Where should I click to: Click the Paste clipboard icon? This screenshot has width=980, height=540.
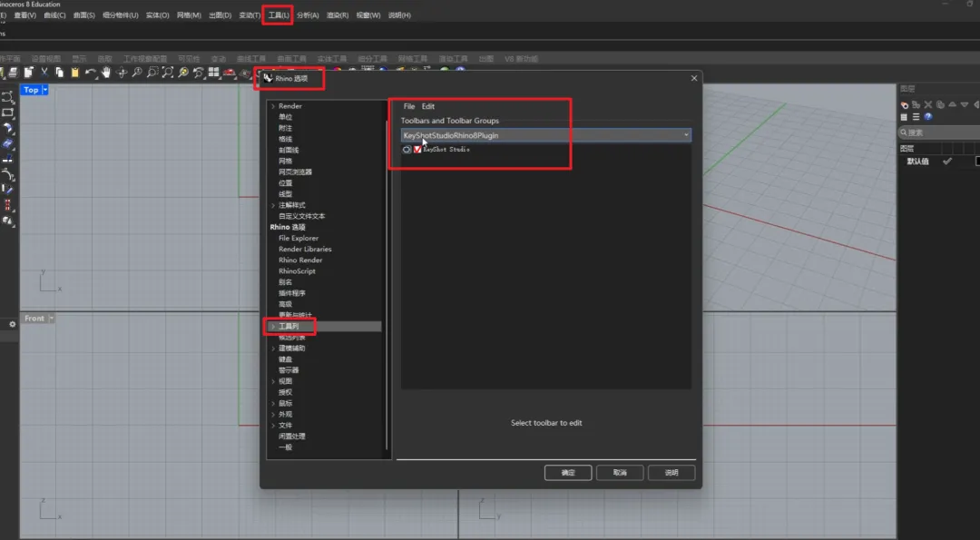tap(75, 73)
